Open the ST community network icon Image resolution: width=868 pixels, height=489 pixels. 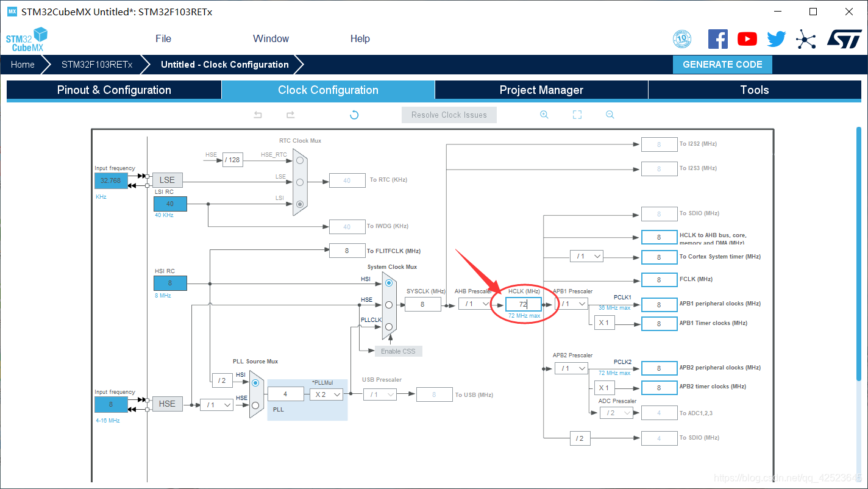coord(806,40)
